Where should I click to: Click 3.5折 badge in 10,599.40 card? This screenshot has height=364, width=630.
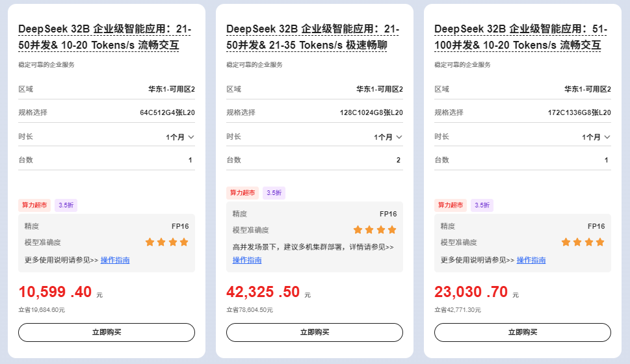(x=66, y=205)
